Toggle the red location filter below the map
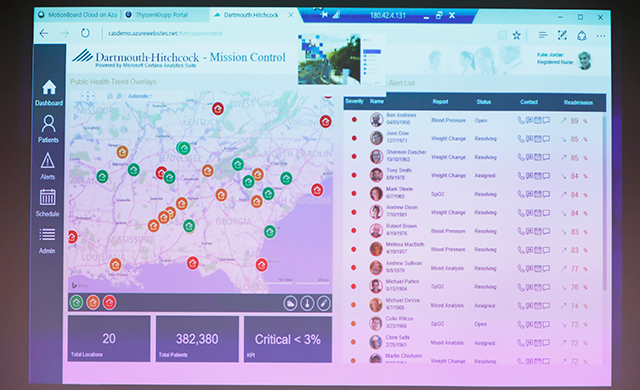The width and height of the screenshot is (640, 390). pyautogui.click(x=109, y=302)
